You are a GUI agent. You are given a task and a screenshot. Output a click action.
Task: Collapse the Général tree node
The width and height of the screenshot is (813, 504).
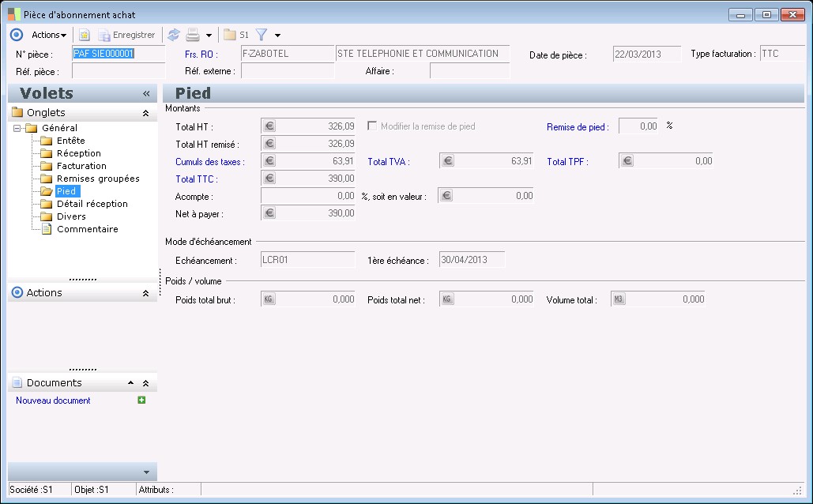click(x=18, y=128)
